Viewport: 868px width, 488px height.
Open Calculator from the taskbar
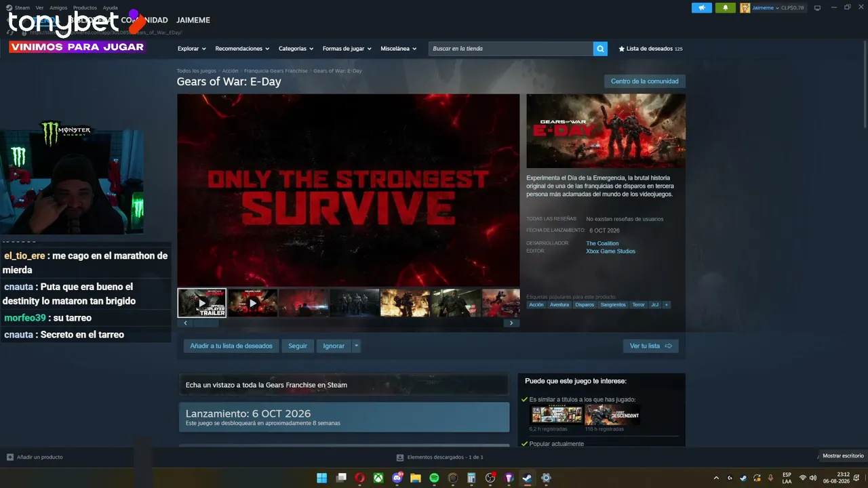tap(471, 478)
